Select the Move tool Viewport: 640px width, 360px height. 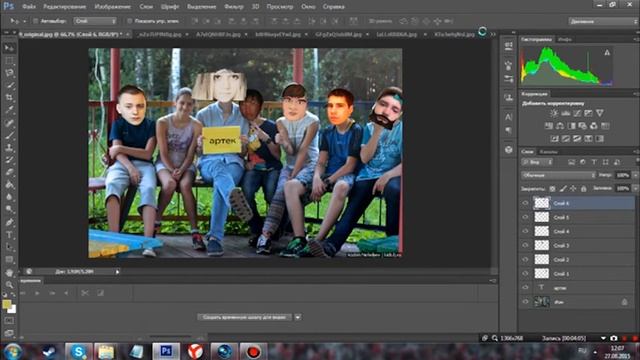[x=9, y=48]
